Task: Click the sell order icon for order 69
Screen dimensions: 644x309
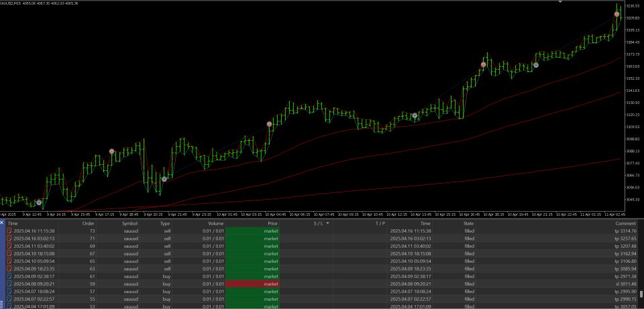Action: coord(9,246)
